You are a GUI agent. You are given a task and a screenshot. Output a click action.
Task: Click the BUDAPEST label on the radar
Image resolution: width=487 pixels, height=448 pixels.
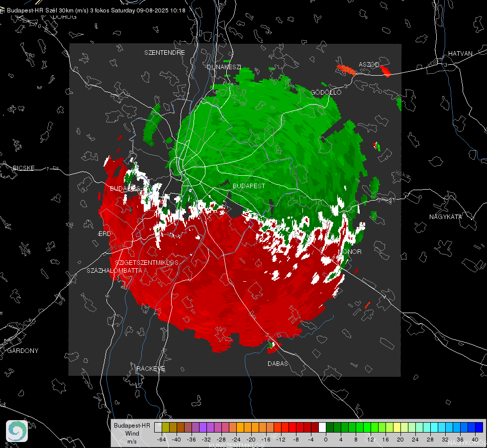[249, 186]
